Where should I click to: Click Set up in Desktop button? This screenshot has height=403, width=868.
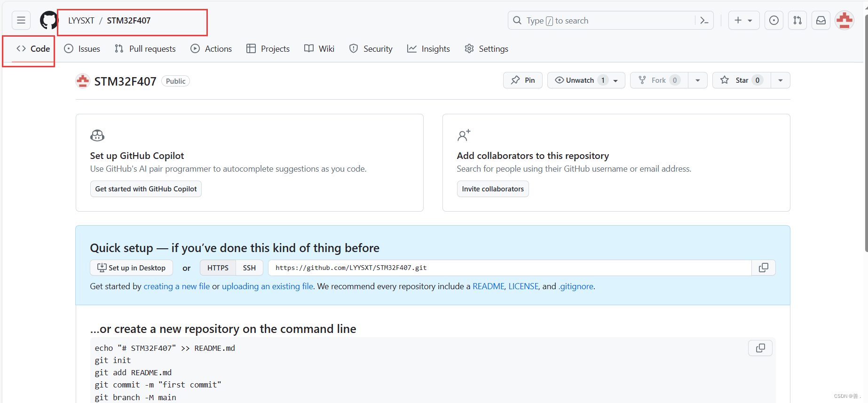click(131, 268)
